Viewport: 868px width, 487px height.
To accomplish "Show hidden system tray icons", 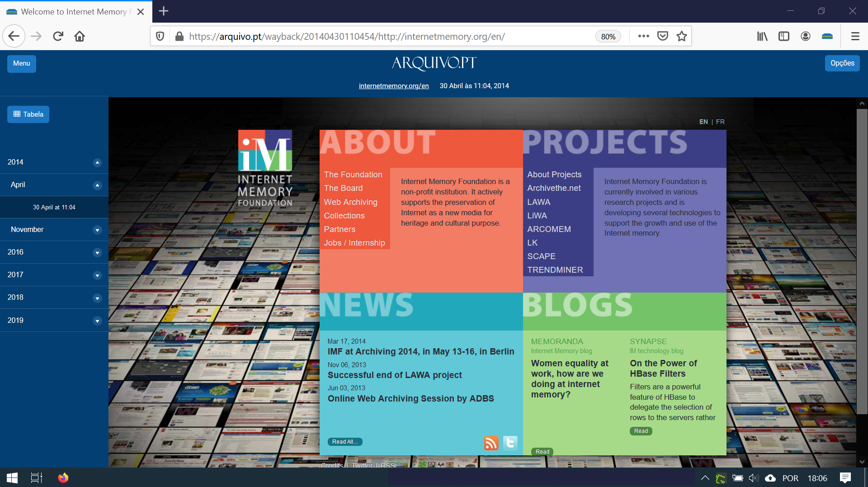I will 705,478.
